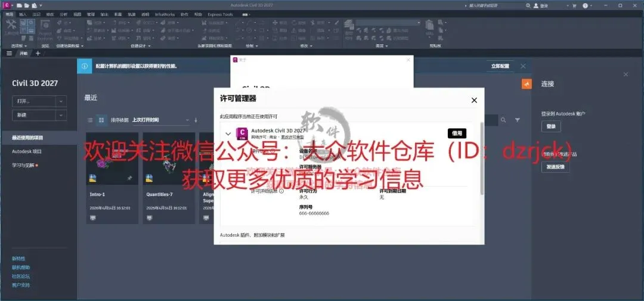Open the hamburger menu by the 开始 tab
The image size is (644, 301).
coord(9,54)
